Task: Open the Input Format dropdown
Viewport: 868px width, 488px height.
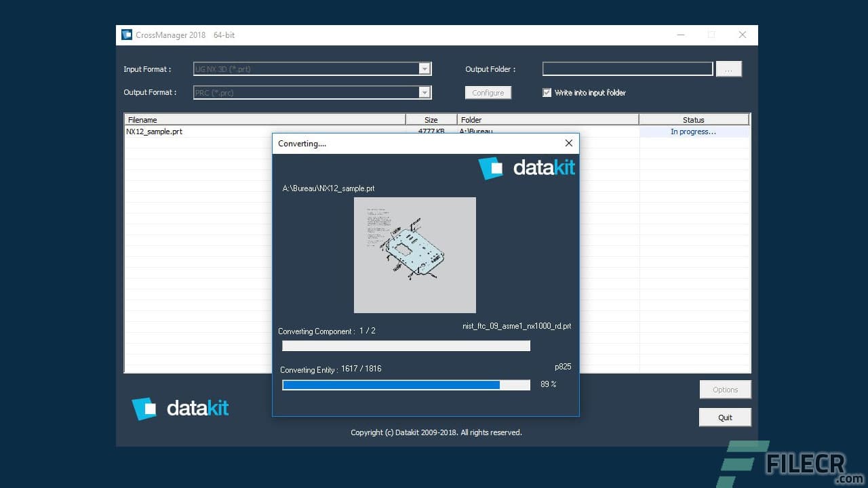Action: click(424, 68)
